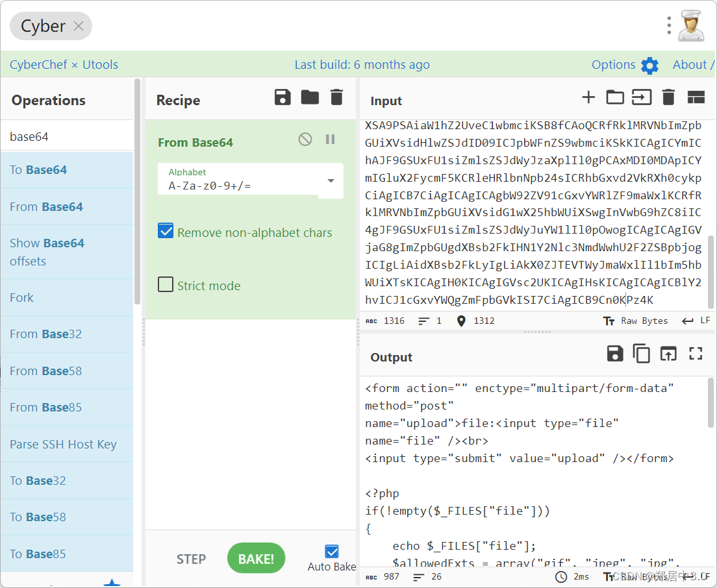Click the input location marker icon

point(461,321)
